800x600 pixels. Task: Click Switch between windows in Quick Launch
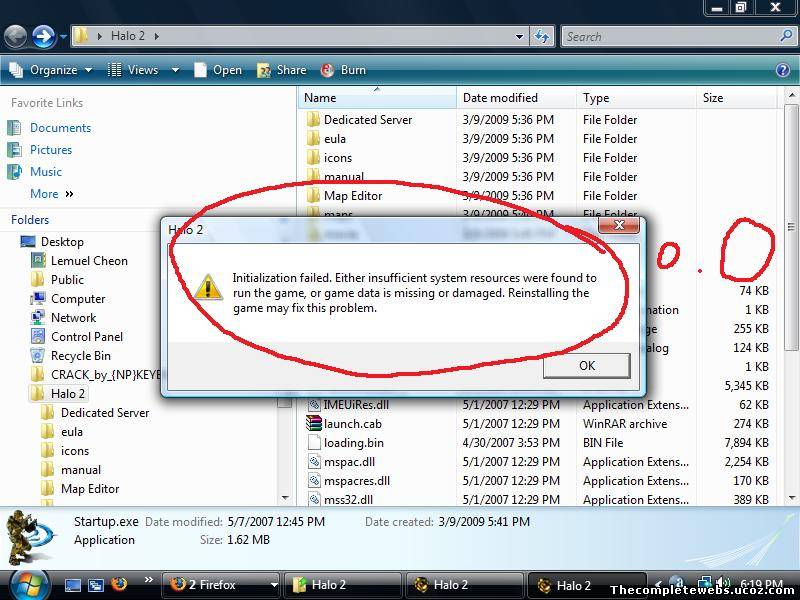96,585
